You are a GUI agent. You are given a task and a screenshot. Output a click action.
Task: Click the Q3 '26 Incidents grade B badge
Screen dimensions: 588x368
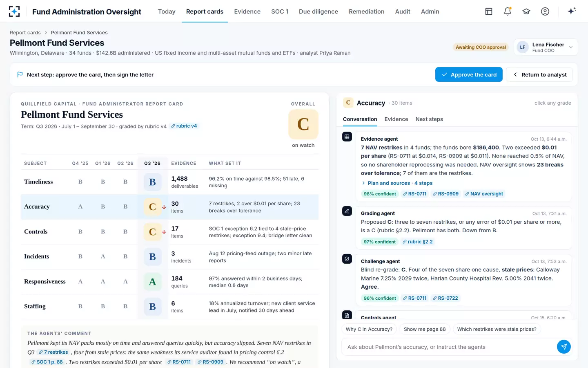152,257
